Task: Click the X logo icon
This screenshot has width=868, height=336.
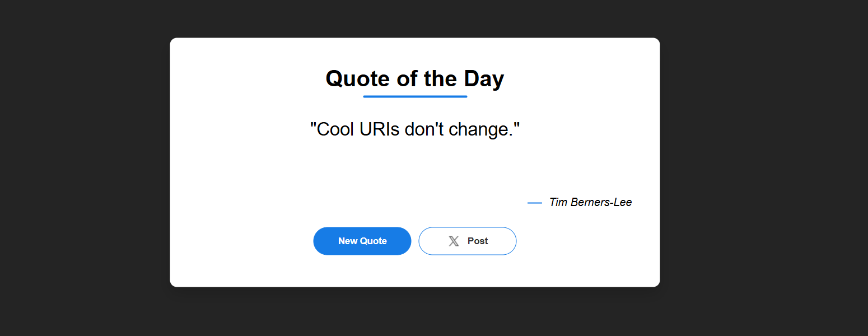Action: 454,241
